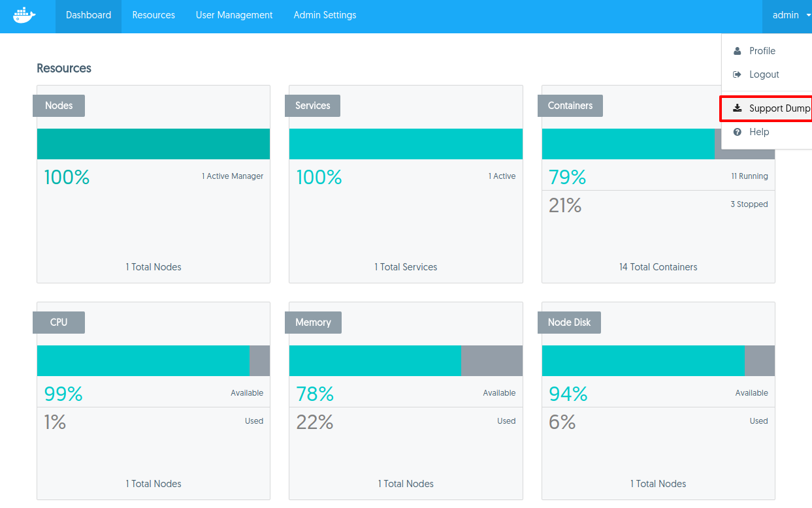Image resolution: width=812 pixels, height=508 pixels.
Task: Open the Dashboard tab
Action: click(x=88, y=16)
